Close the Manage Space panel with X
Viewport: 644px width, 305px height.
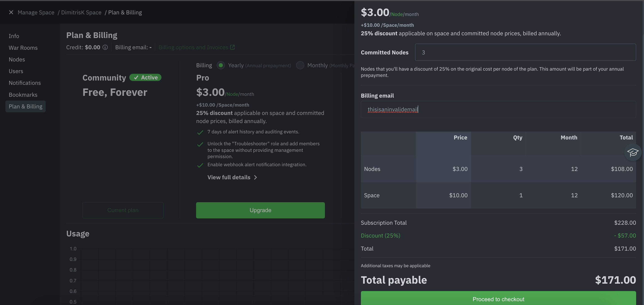[x=11, y=12]
